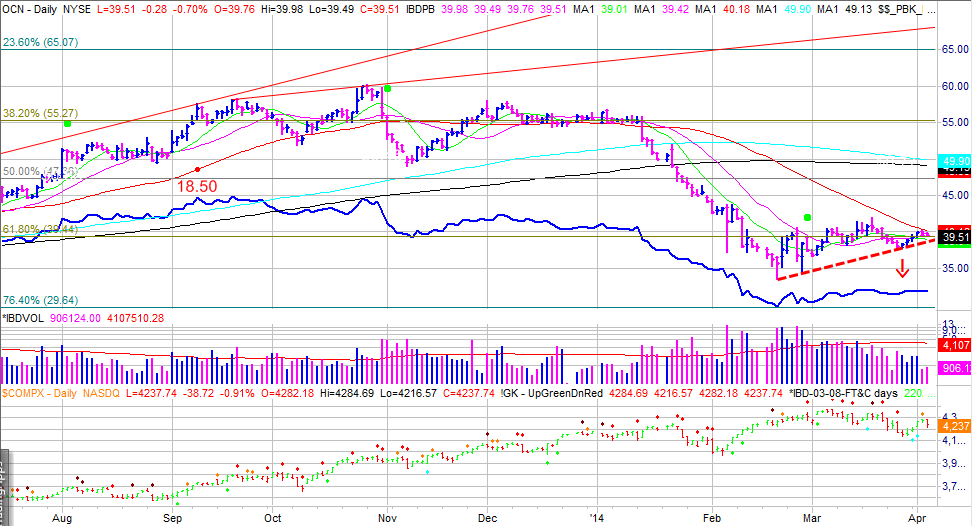The height and width of the screenshot is (526, 973).
Task: Click the Aug date axis label
Action: click(63, 518)
